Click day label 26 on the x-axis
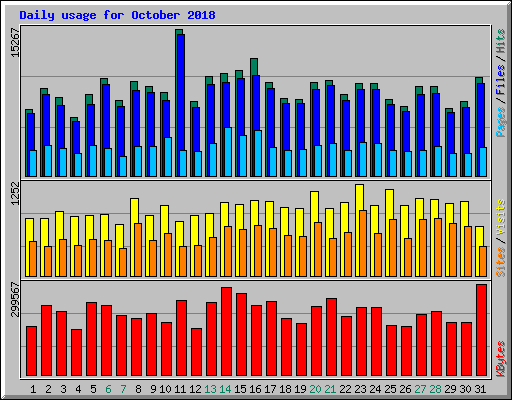Image resolution: width=512 pixels, height=400 pixels. tap(405, 389)
